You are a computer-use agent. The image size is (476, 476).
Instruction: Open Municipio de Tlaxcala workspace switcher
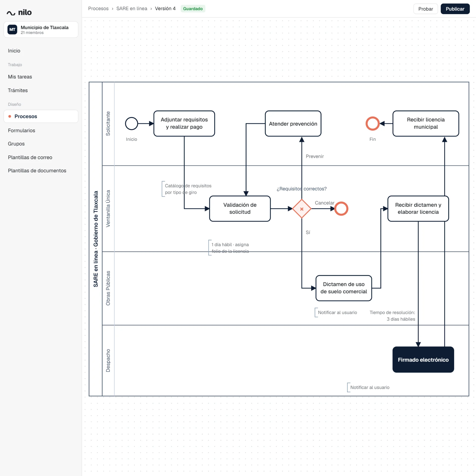point(41,30)
